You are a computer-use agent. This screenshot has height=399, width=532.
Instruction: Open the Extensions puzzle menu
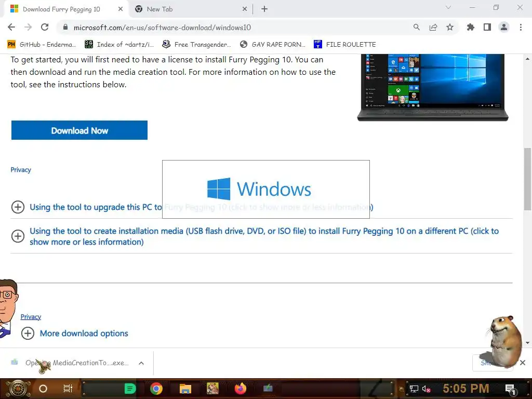click(471, 27)
